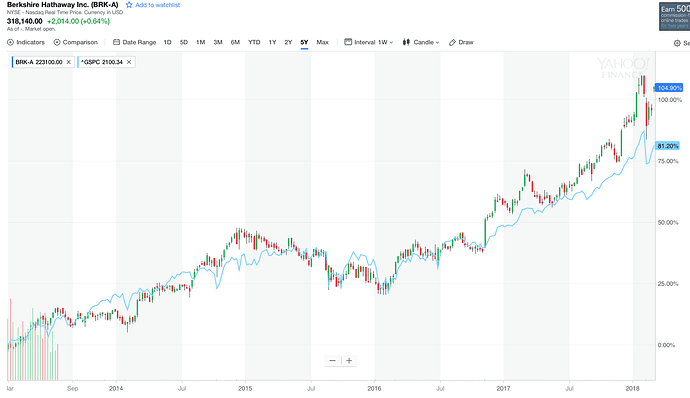Remove the ^GSPC comparison chip
690x398 pixels.
[129, 62]
